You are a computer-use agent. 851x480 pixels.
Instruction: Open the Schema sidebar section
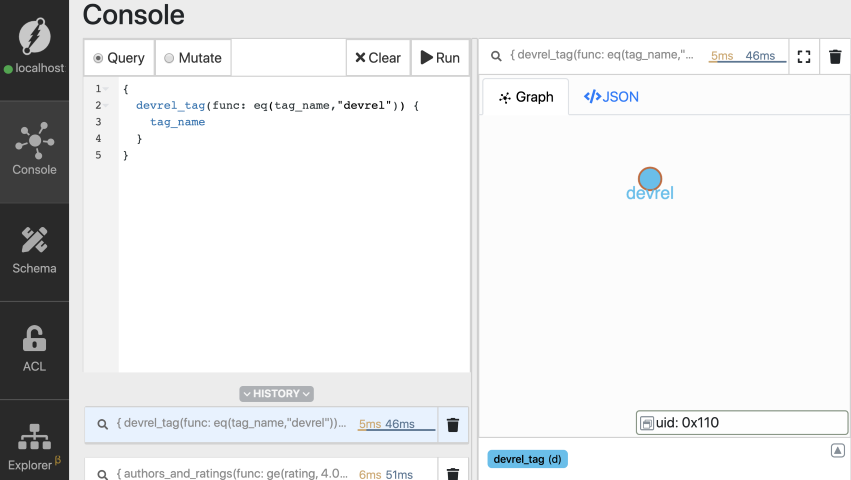tap(34, 250)
